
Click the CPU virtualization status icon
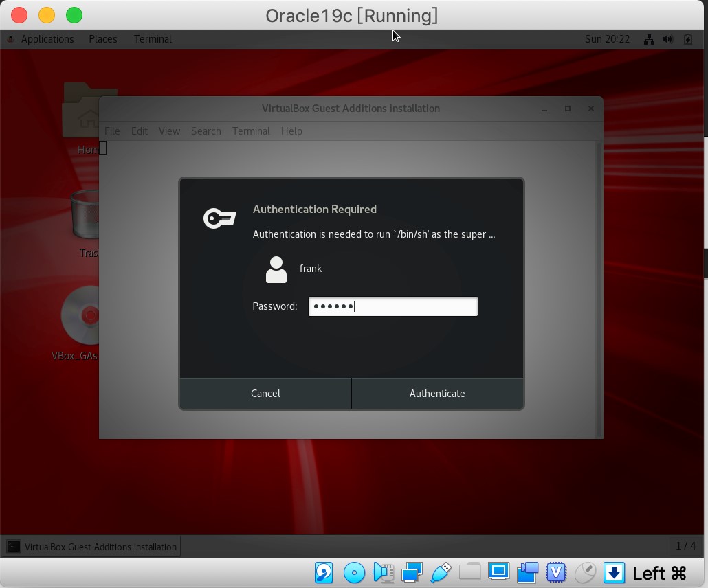click(556, 573)
